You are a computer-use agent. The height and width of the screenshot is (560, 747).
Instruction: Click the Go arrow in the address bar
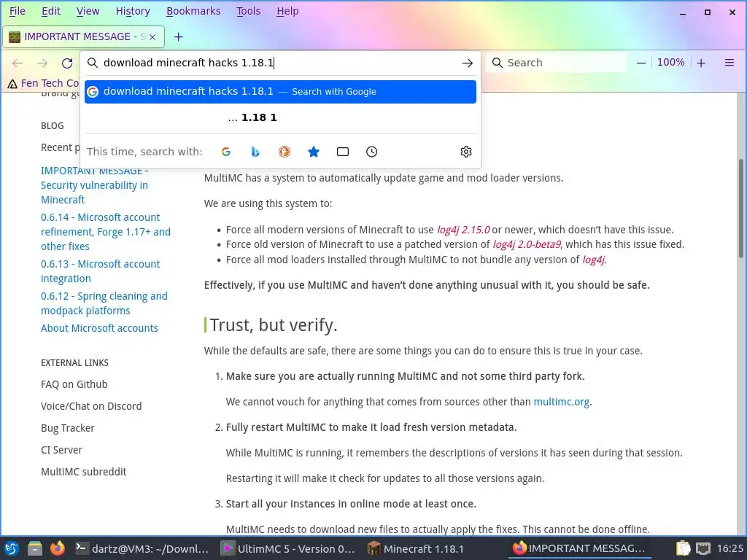(468, 63)
